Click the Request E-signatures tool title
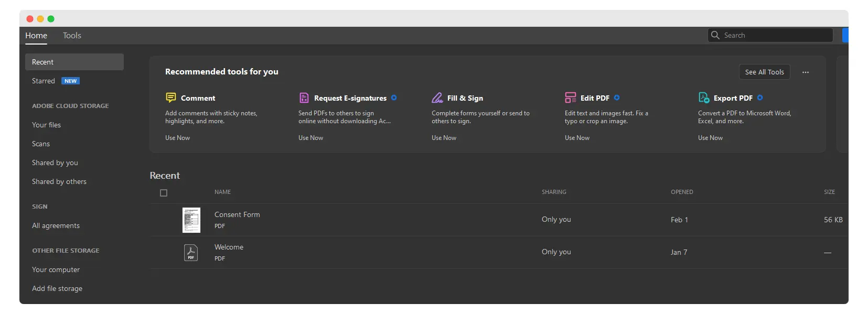868x314 pixels. [x=350, y=98]
